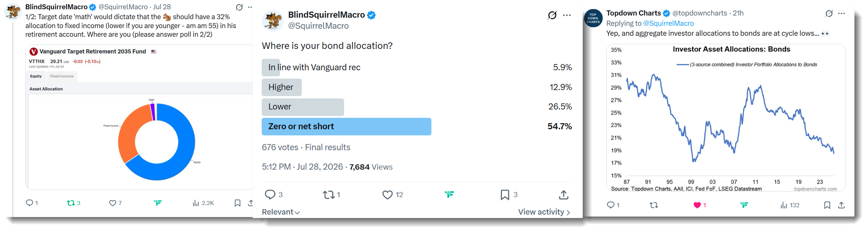
Task: Like the poll tweet with 12 likes
Action: [x=387, y=195]
